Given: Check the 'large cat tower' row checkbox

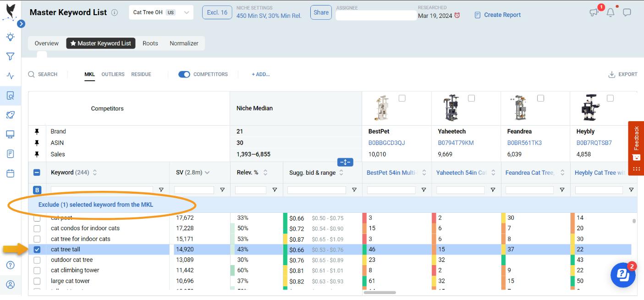Looking at the screenshot, I should tap(37, 281).
